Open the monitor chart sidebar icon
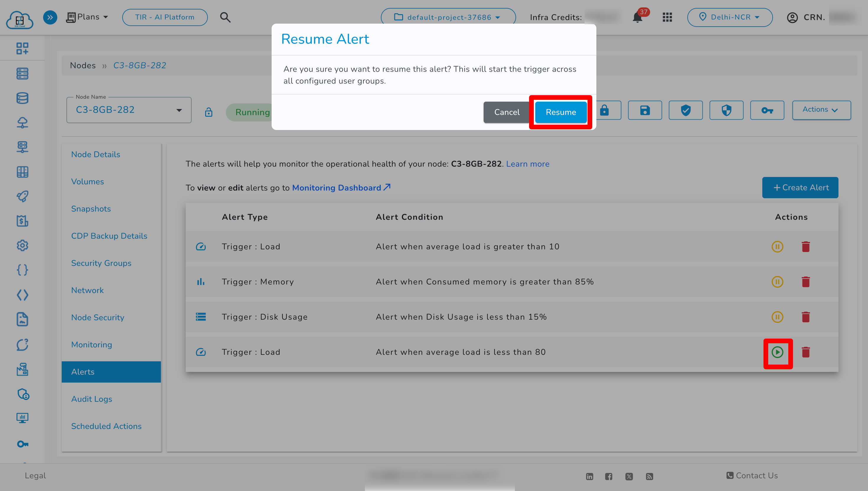 [22, 418]
